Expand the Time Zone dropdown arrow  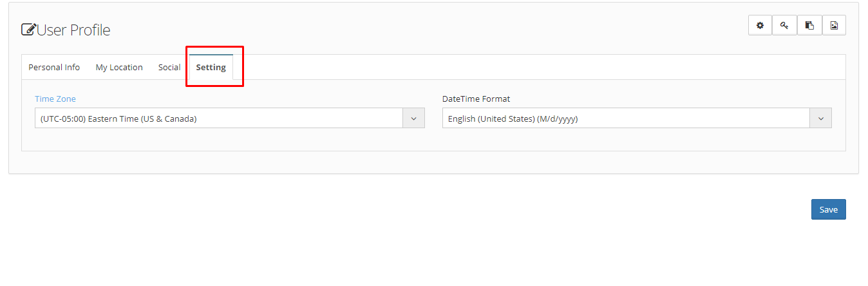[x=413, y=118]
